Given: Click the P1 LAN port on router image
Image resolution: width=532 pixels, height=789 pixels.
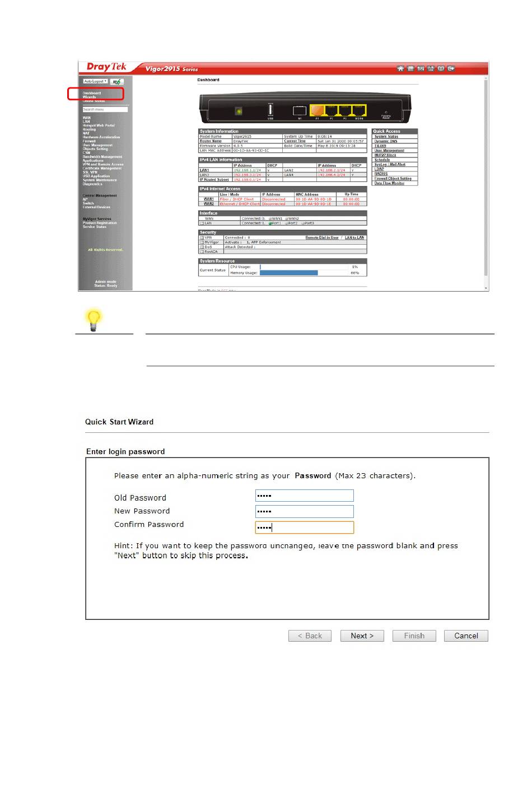Looking at the screenshot, I should (x=317, y=110).
